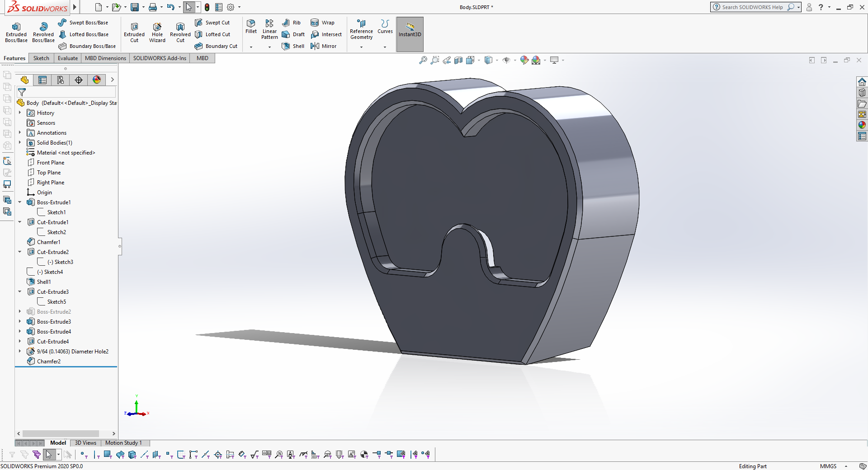The image size is (868, 470).
Task: Expand the Diameter Hole2 feature
Action: (20, 352)
